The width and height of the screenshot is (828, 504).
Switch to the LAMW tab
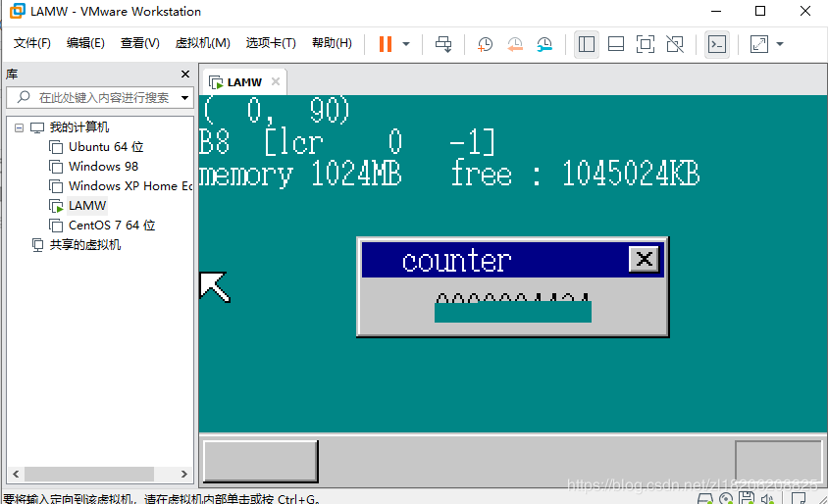coord(244,82)
